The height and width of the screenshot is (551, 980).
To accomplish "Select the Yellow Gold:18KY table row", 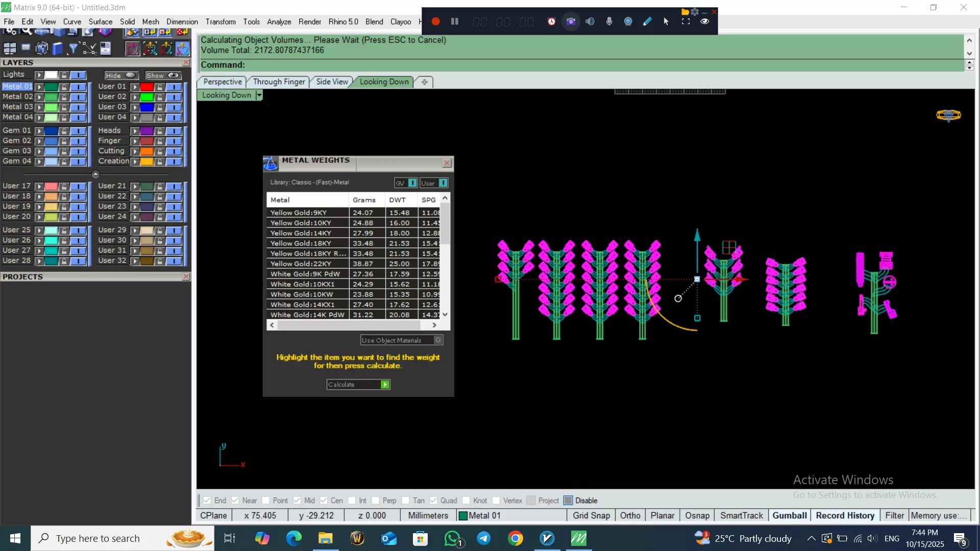I will [x=301, y=243].
